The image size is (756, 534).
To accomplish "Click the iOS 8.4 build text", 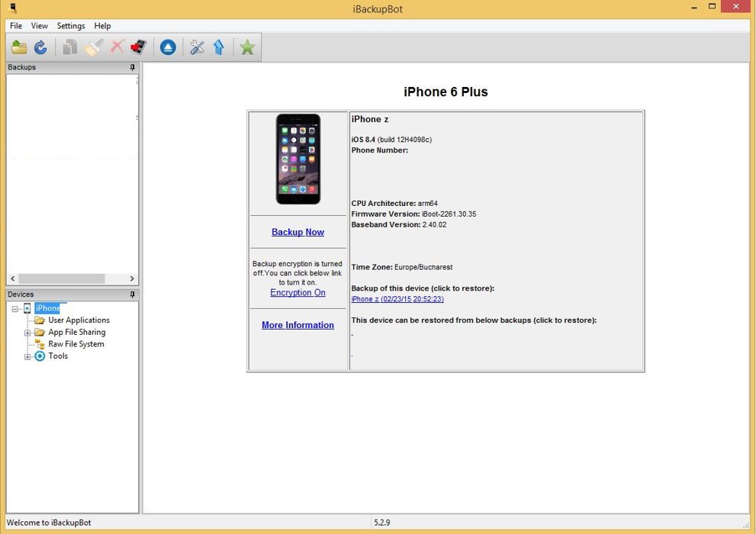I will pos(391,140).
